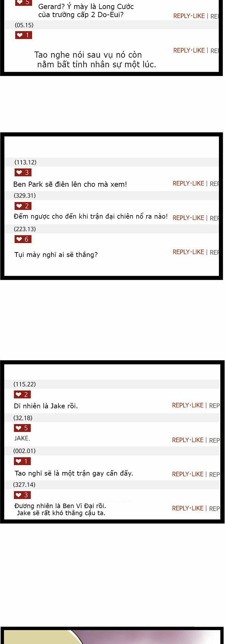
Task: Like the Gerard Long Cước comment
Action: coord(199,16)
